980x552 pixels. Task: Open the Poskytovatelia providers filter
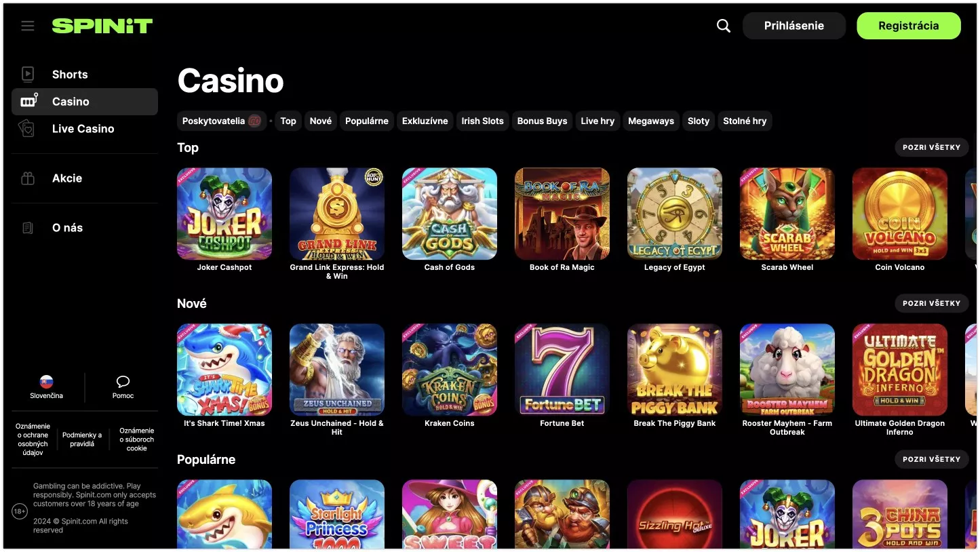pos(222,121)
